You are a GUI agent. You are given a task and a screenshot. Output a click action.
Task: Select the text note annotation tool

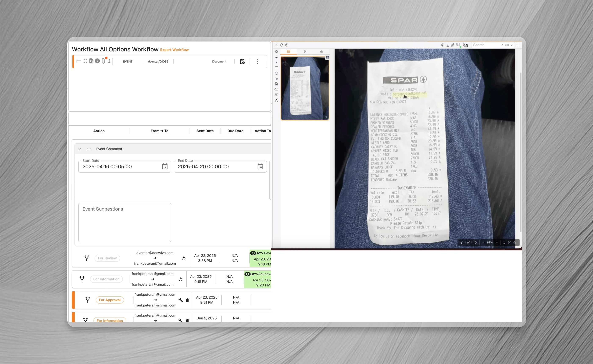point(277,84)
